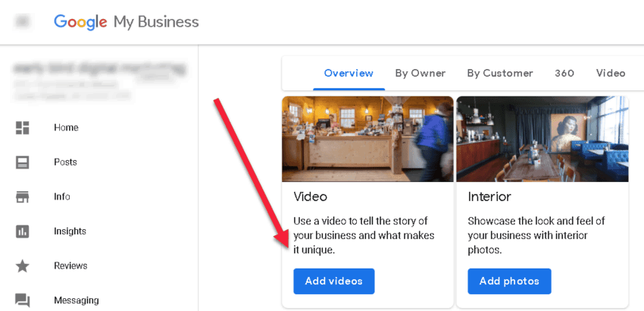Click the Video card cafe thumbnail
Image resolution: width=644 pixels, height=311 pixels.
pos(367,139)
